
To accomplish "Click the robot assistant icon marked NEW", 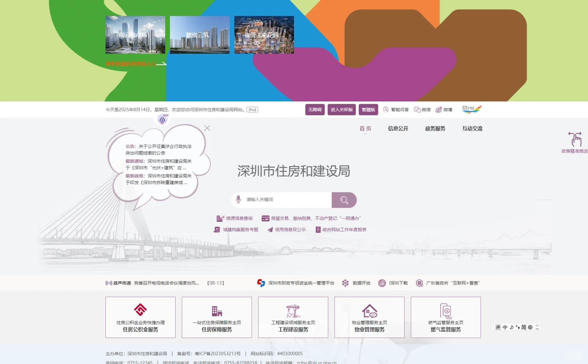I will coord(163,120).
